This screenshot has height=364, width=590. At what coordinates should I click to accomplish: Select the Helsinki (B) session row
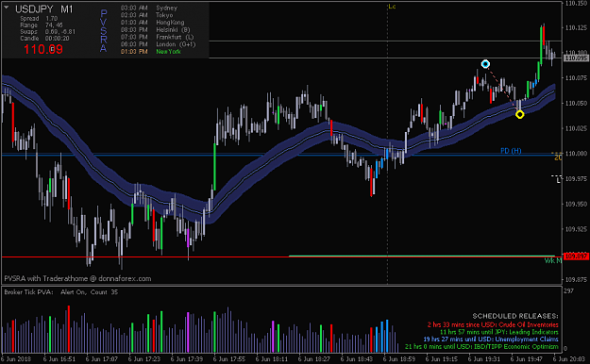(156, 30)
